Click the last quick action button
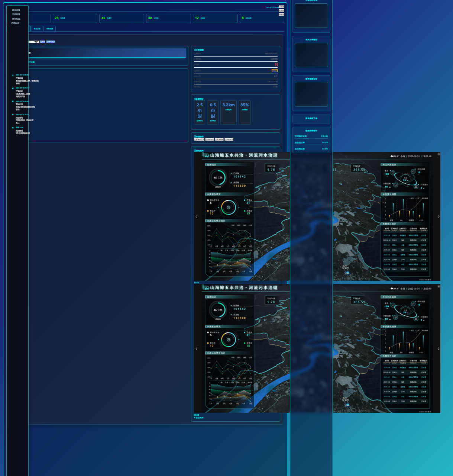The image size is (453, 476). (x=229, y=139)
